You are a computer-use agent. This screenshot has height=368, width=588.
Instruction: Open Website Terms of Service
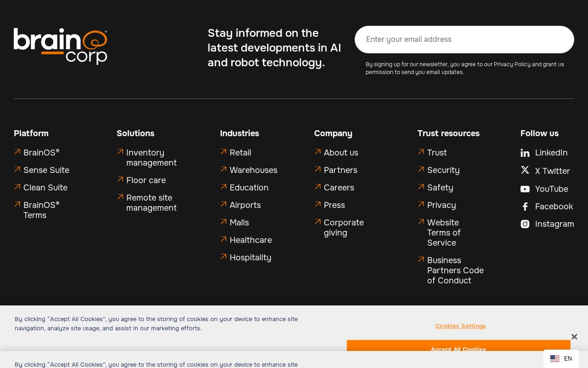click(x=444, y=233)
